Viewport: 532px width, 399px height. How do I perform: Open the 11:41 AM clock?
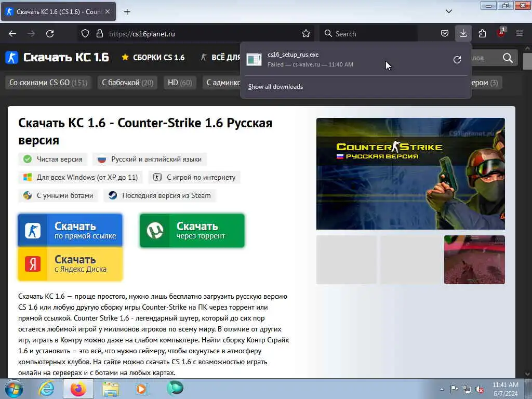[505, 389]
